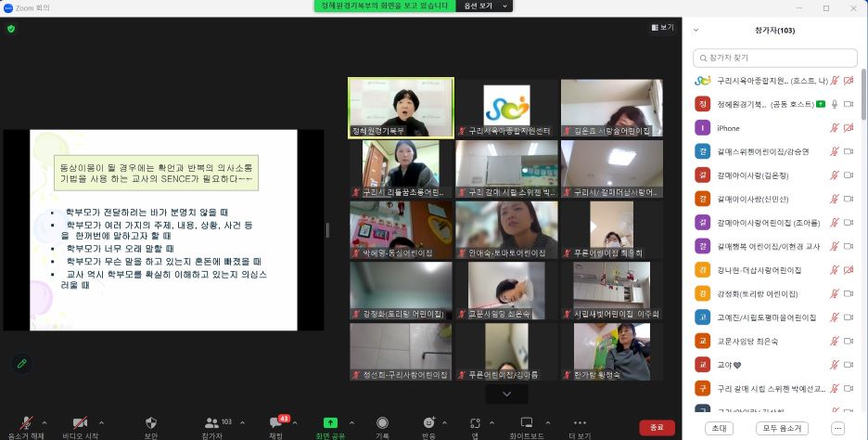Toggle mic for 고예진/시립토평마을어린이집

(x=835, y=317)
